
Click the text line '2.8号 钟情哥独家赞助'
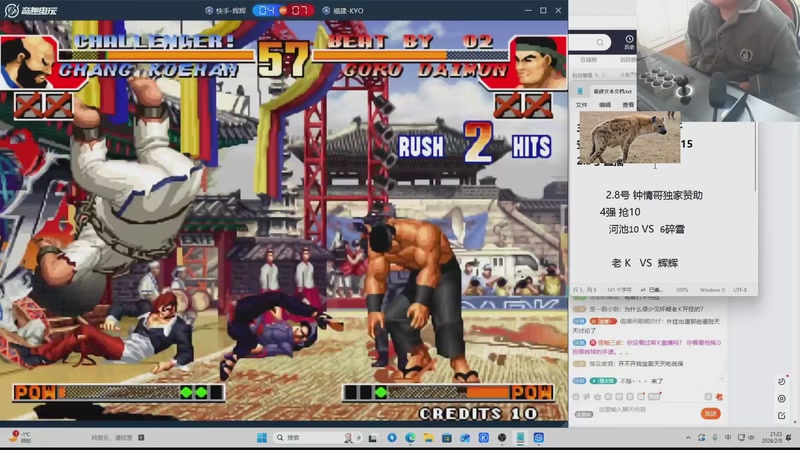[x=654, y=195]
